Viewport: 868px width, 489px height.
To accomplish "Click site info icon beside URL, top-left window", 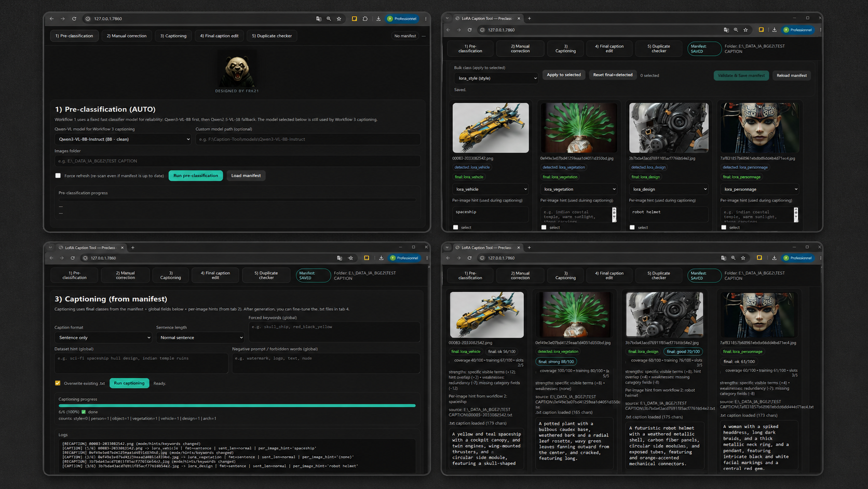I will (88, 19).
